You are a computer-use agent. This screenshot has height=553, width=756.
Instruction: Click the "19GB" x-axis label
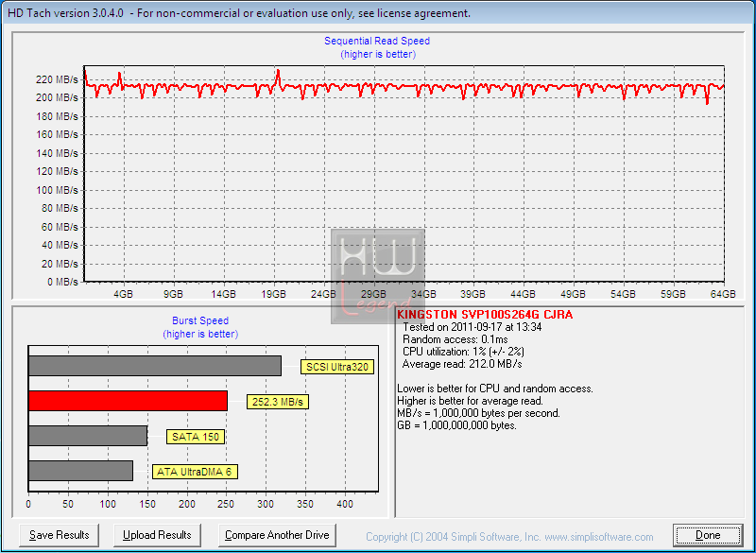click(273, 294)
